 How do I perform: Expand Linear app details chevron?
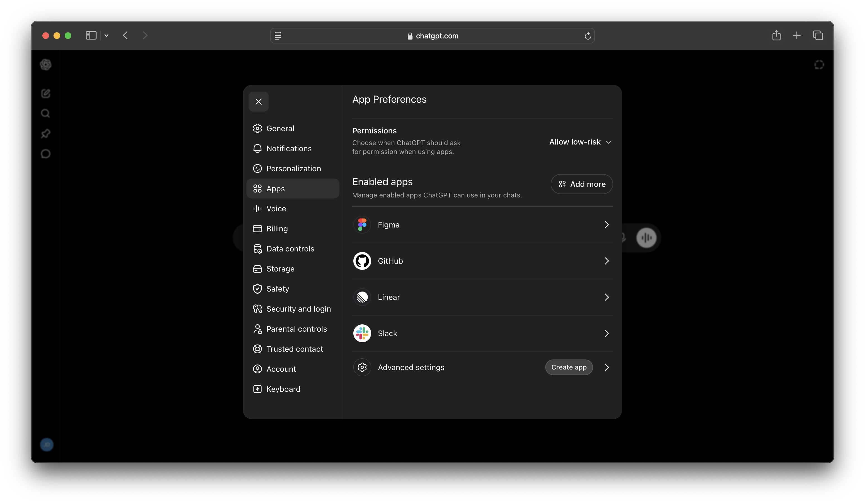tap(606, 297)
